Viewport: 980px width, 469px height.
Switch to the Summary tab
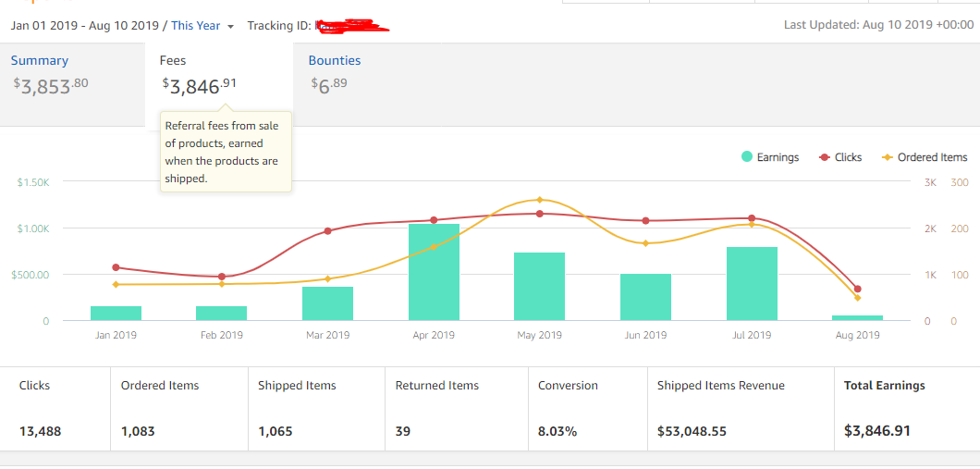pyautogui.click(x=40, y=61)
